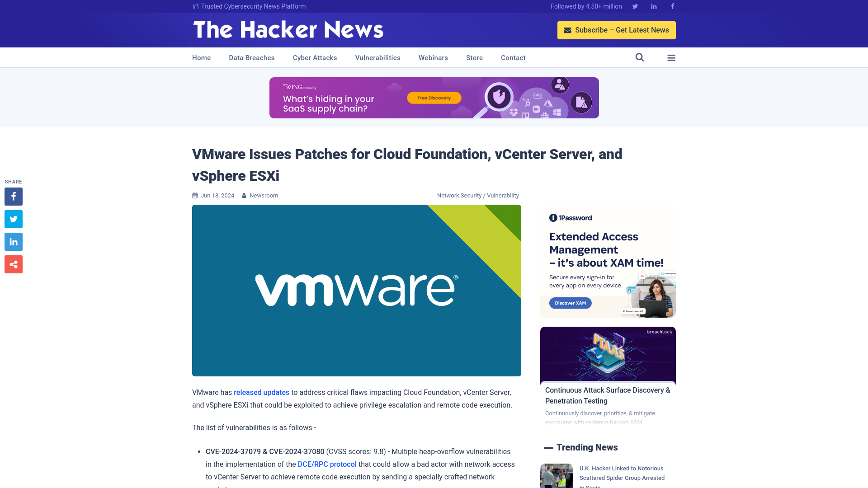Click the DCE/RPC protocol link

coord(327,464)
